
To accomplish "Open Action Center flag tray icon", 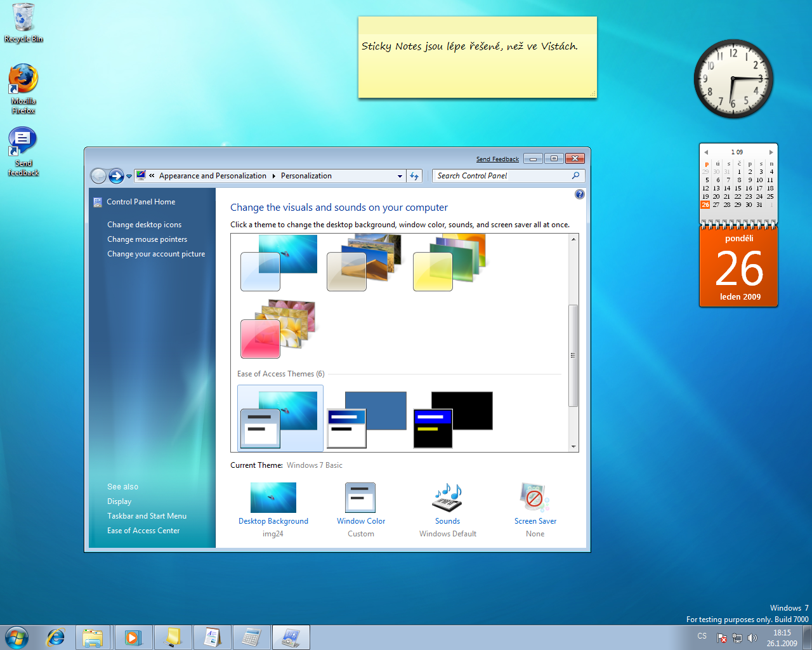I will pyautogui.click(x=722, y=638).
